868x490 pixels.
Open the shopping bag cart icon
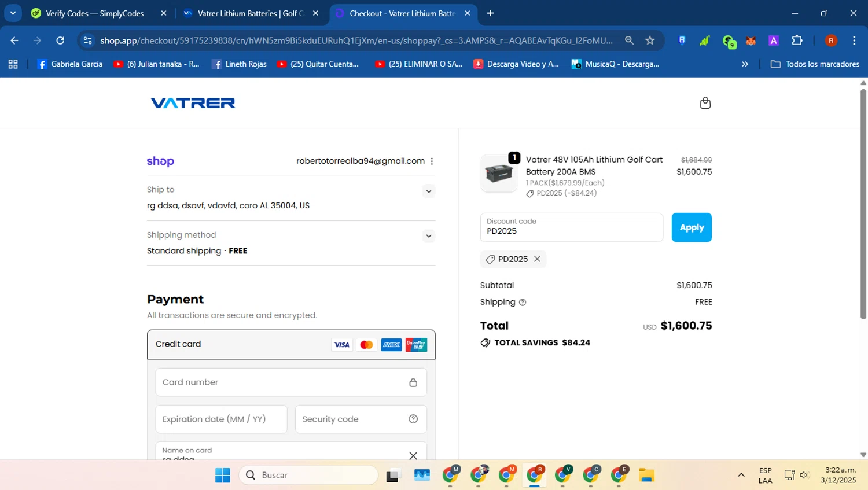coord(705,103)
